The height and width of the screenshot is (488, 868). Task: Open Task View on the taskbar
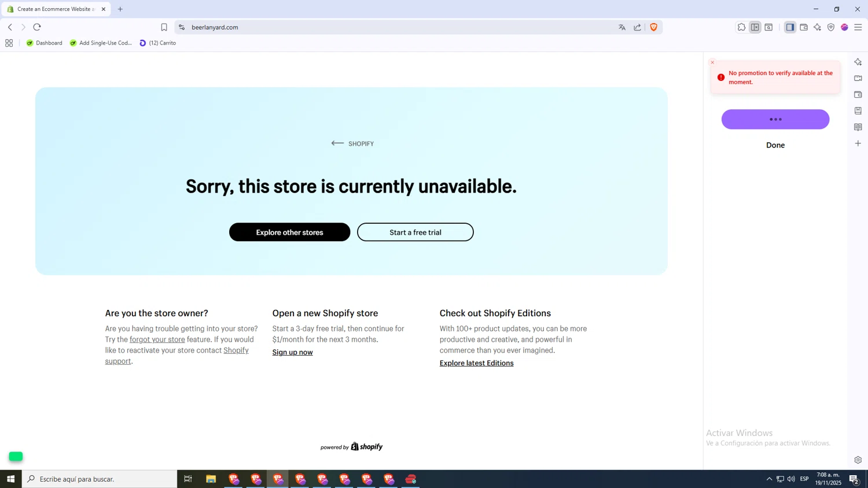(x=188, y=479)
